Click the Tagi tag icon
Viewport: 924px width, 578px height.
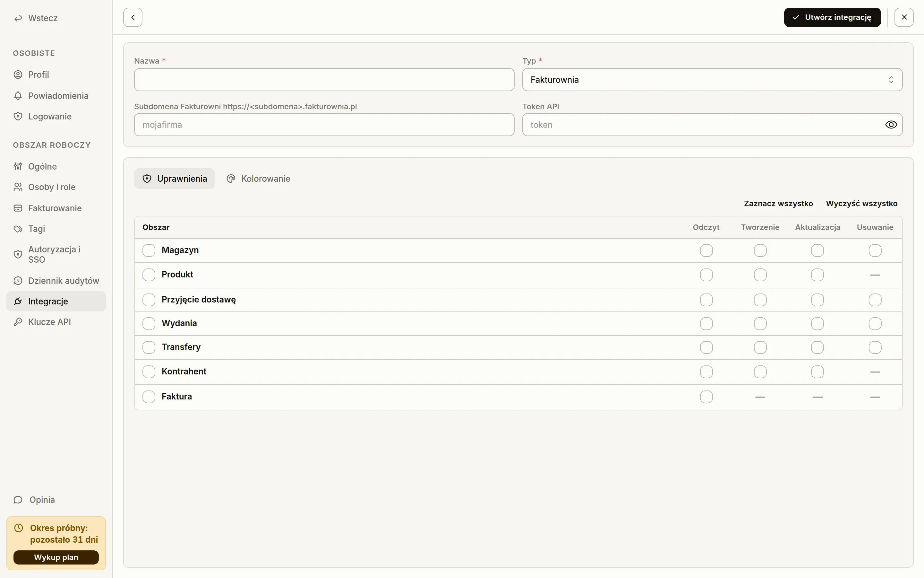(18, 229)
